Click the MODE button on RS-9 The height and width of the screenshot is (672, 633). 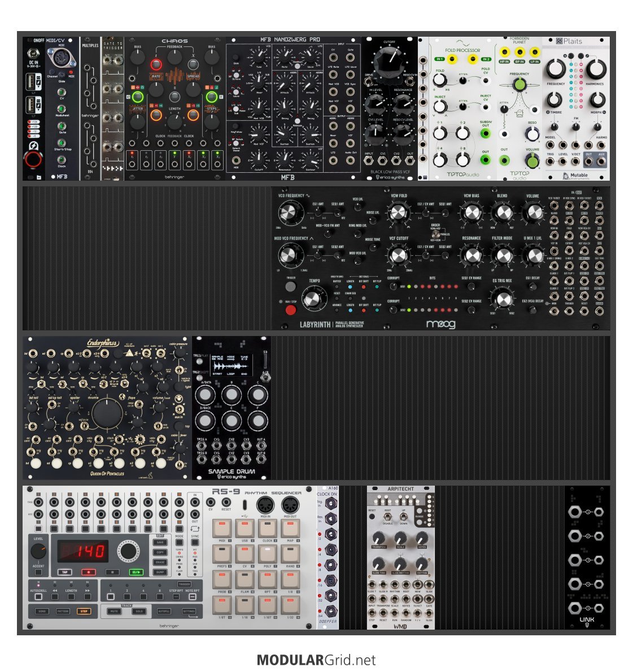pyautogui.click(x=179, y=542)
